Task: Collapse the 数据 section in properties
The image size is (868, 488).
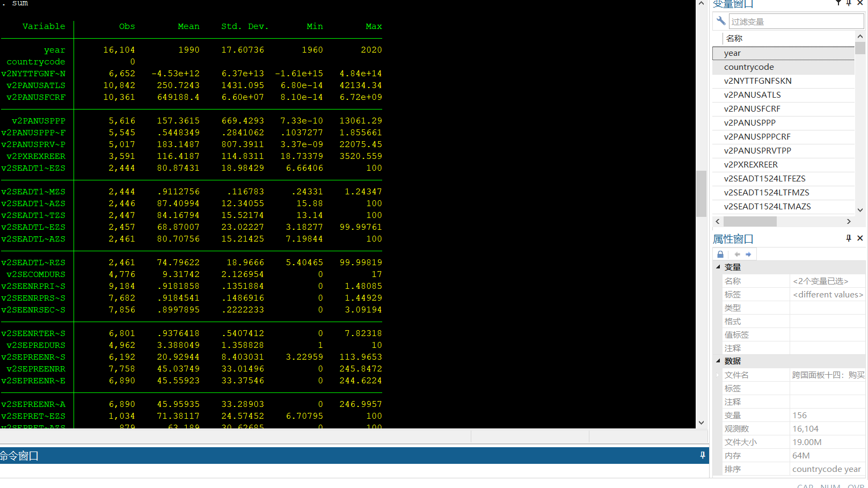Action: point(718,361)
